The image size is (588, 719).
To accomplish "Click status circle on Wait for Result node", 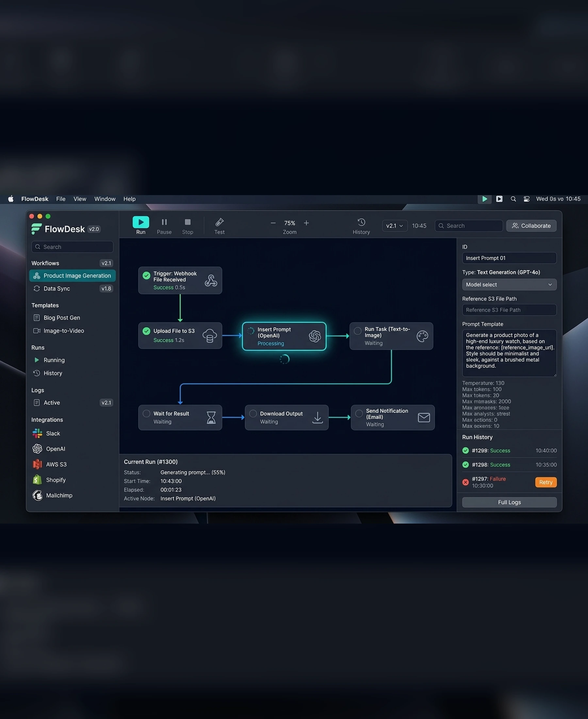I will [x=146, y=413].
